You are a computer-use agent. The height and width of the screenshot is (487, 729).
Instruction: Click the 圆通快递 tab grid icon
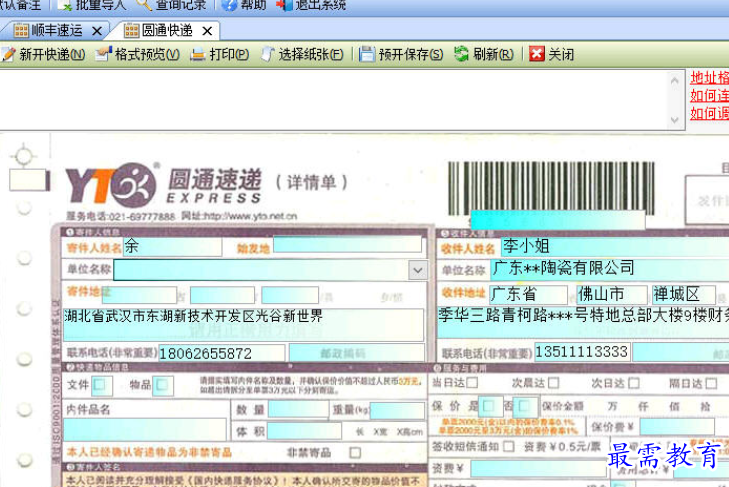(132, 31)
